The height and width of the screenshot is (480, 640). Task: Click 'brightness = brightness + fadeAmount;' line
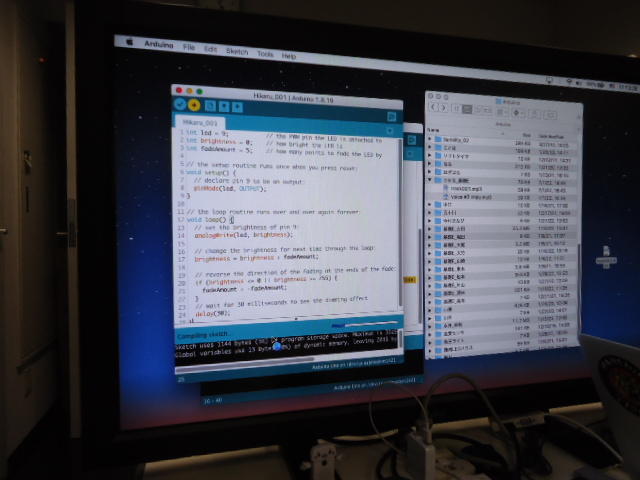(x=256, y=258)
